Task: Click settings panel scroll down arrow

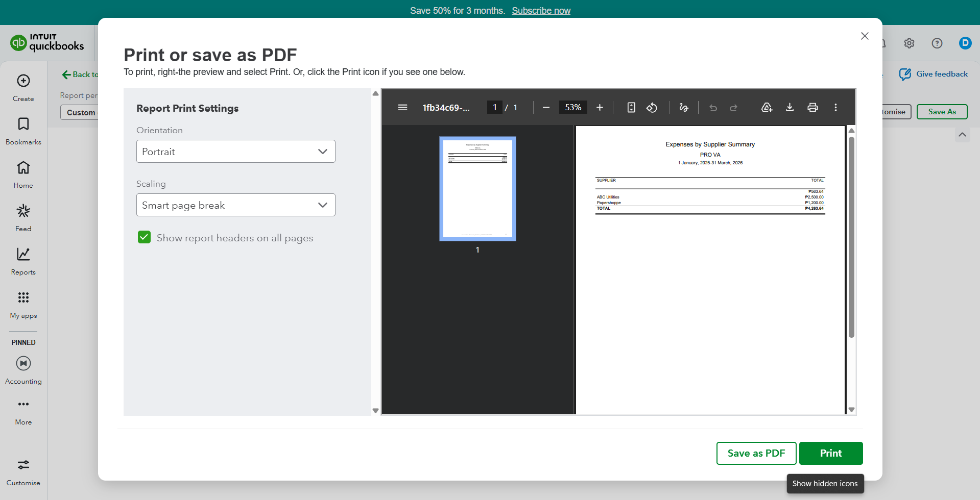Action: pyautogui.click(x=375, y=411)
